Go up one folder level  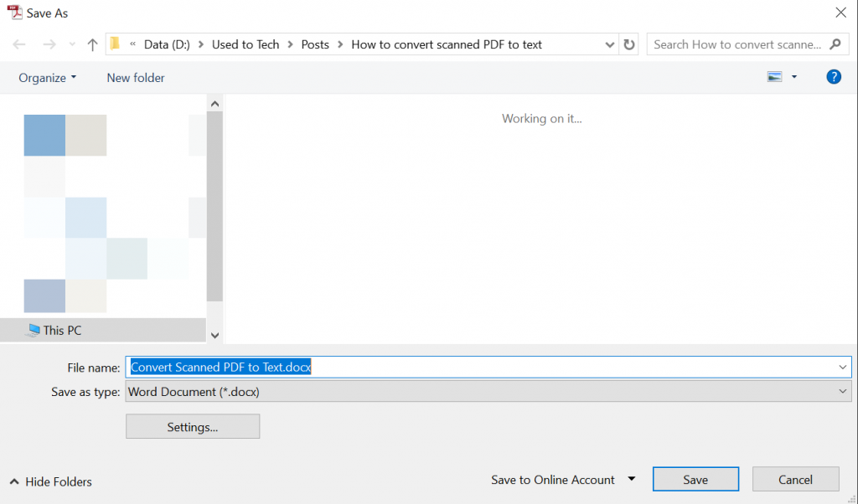click(x=92, y=44)
